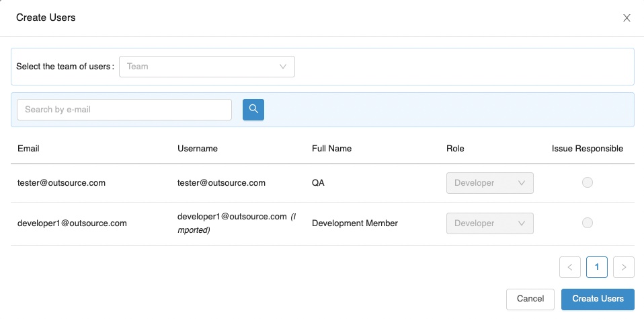Open Role dropdown for tester@outsource.com
644x319 pixels.
click(489, 183)
